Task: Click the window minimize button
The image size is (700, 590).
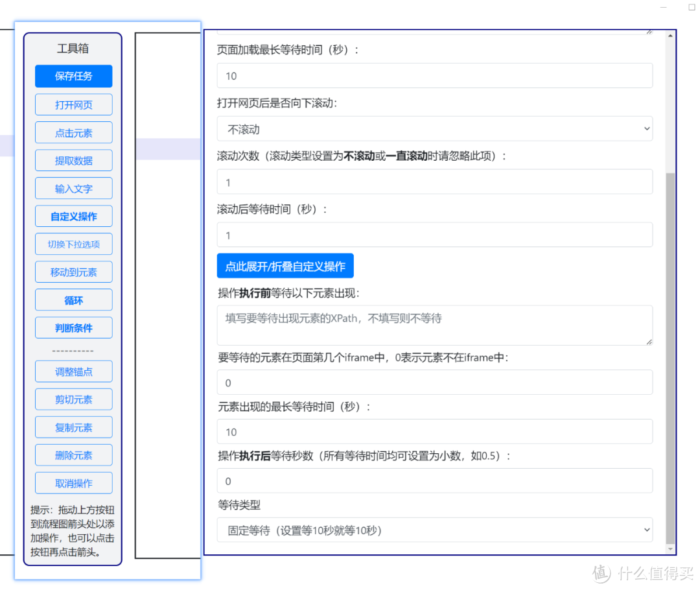Action: point(664,7)
